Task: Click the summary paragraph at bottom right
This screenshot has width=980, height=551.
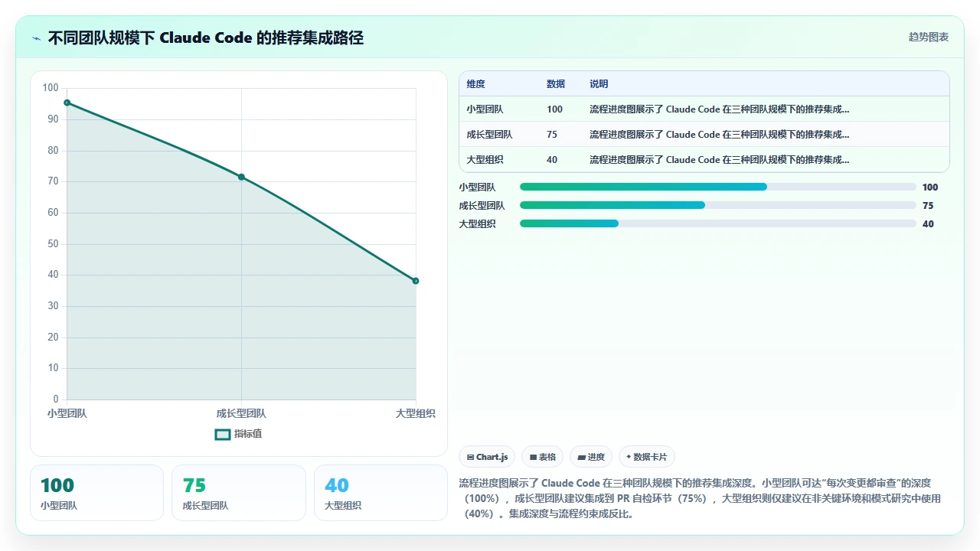Action: (700, 498)
